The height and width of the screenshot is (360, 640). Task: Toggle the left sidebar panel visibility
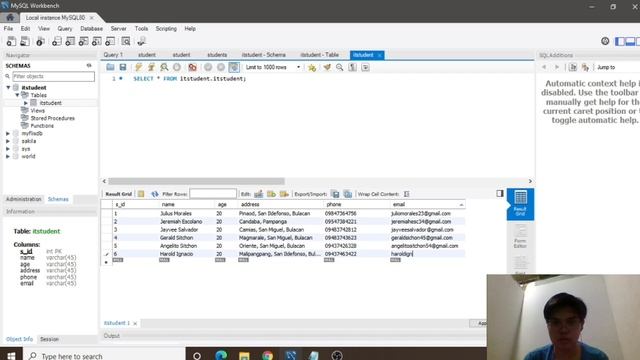pyautogui.click(x=620, y=41)
